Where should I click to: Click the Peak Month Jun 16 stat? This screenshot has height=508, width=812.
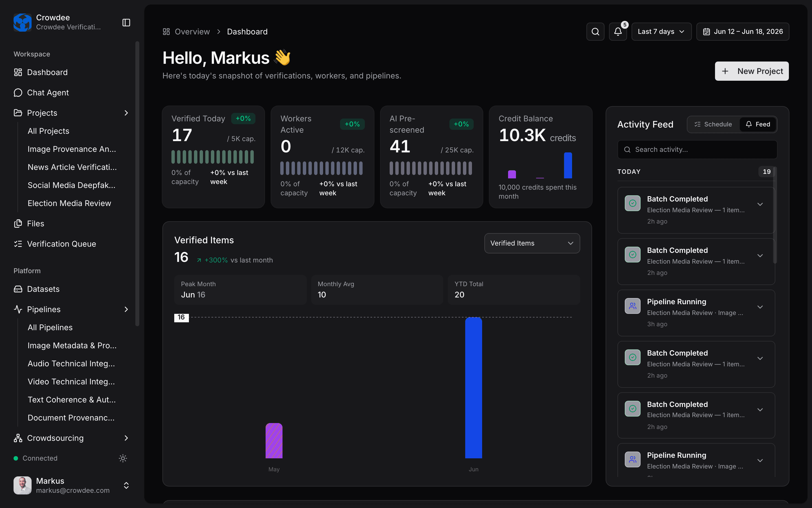240,290
